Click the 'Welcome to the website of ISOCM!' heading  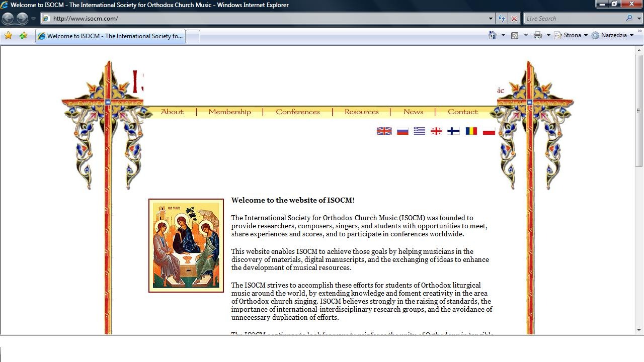tap(293, 200)
